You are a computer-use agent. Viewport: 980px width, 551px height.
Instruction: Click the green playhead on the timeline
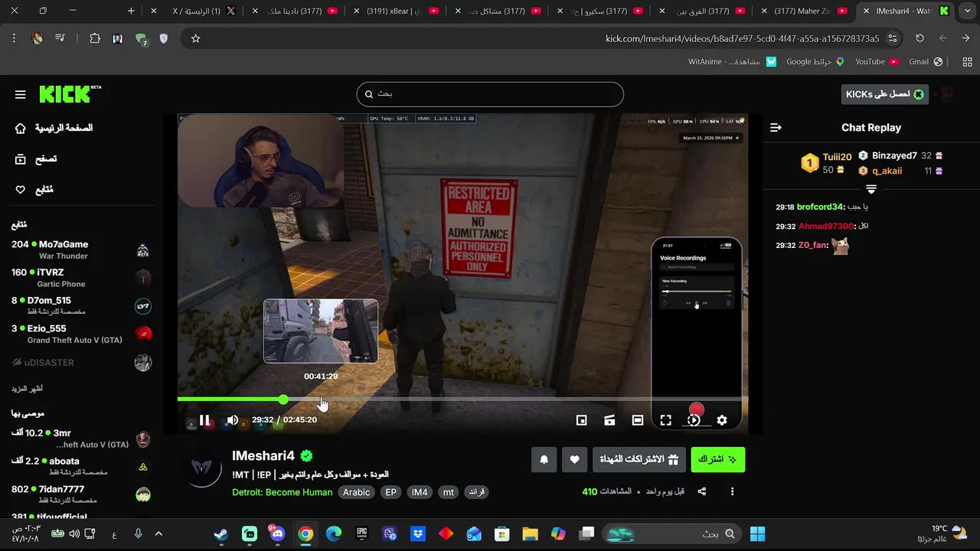click(283, 399)
